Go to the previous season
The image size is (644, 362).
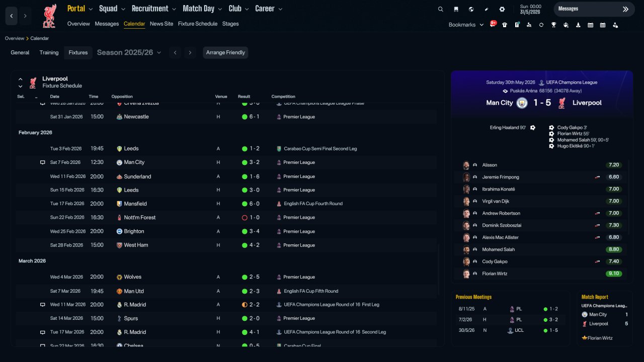coord(175,52)
